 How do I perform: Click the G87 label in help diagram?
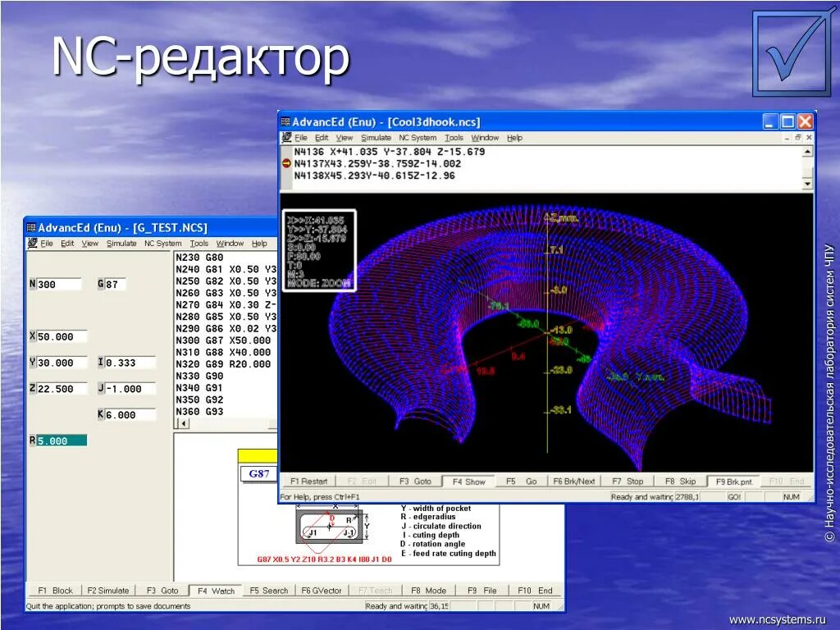[259, 473]
